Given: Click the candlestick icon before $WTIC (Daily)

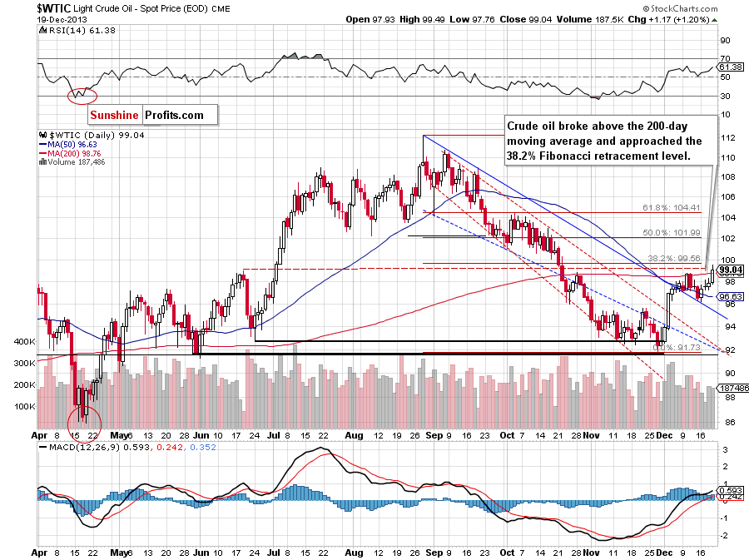Looking at the screenshot, I should click(43, 135).
